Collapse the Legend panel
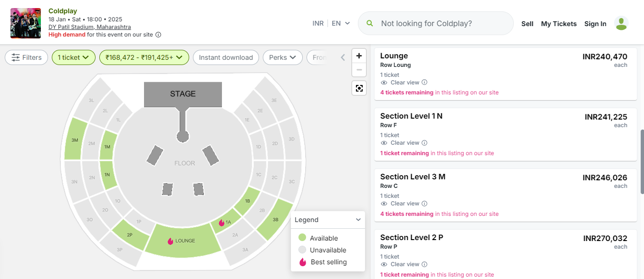This screenshot has height=279, width=644. tap(359, 219)
